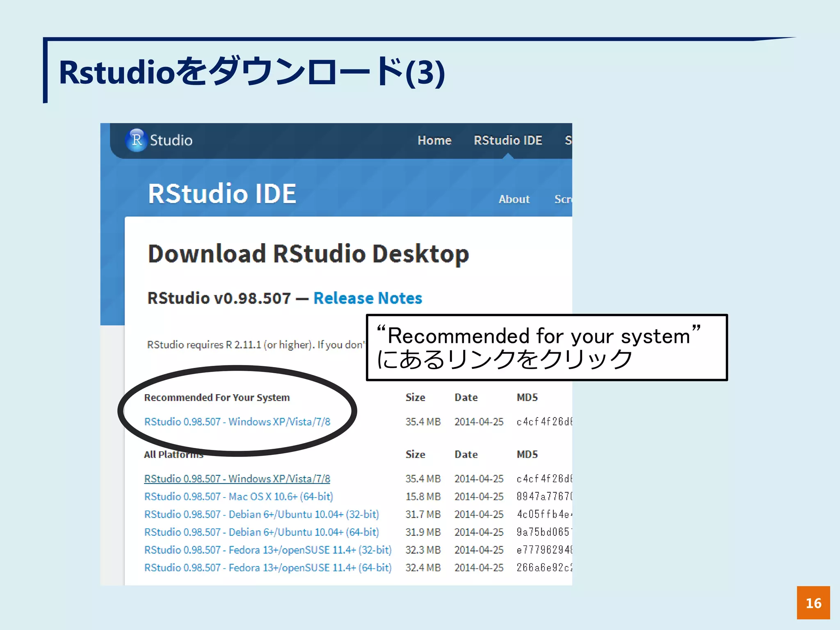Click the MD5 value starting 4c05ffb4e
This screenshot has height=630, width=840.
[544, 514]
